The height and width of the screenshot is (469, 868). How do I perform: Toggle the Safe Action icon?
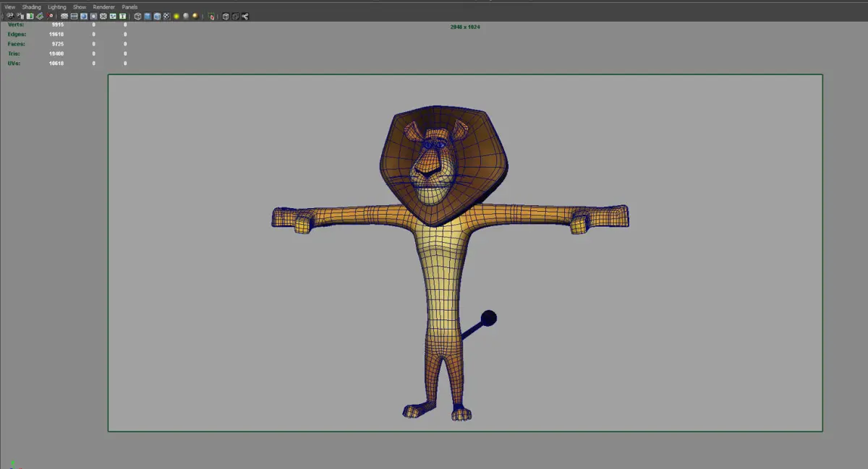(113, 16)
